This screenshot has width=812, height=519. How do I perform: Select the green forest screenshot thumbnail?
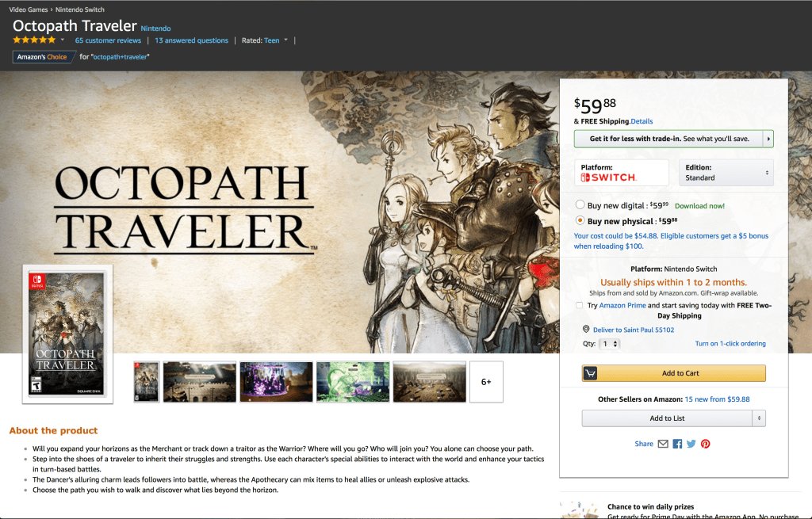tap(353, 382)
